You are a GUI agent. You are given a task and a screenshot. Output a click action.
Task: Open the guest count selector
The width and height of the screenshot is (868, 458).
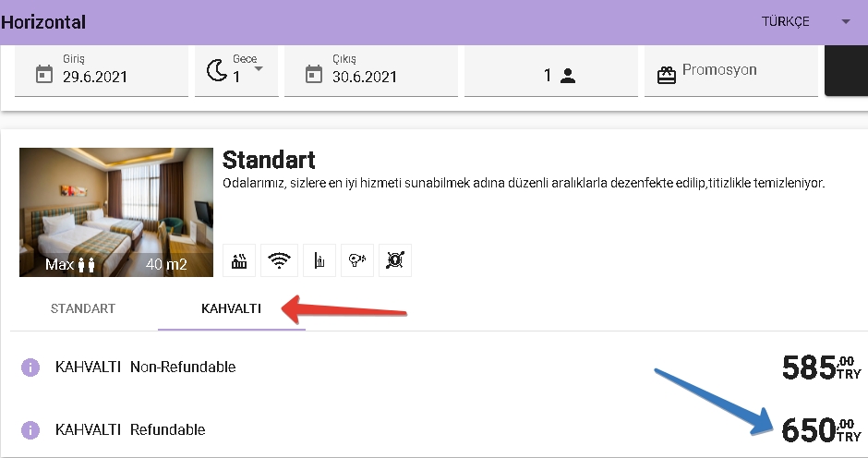click(x=559, y=76)
